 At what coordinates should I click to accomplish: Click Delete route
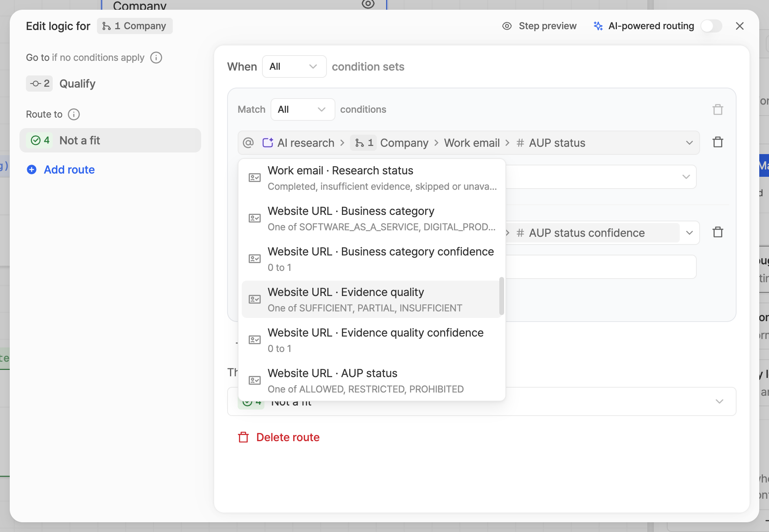coord(279,437)
